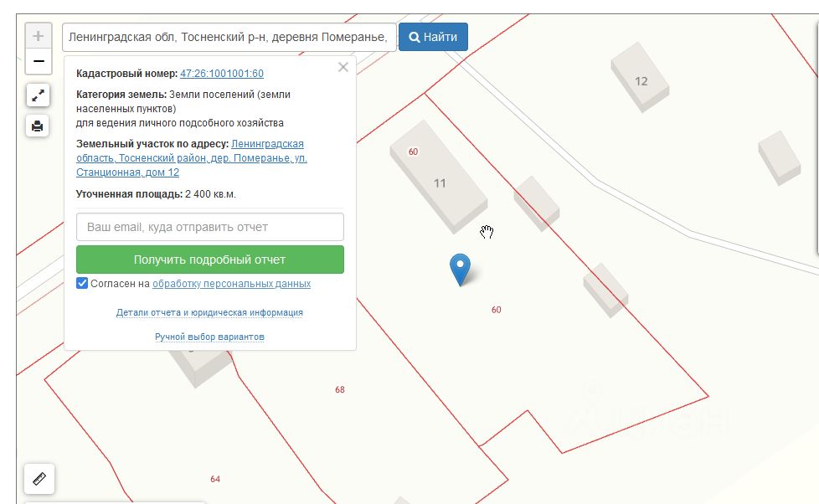The height and width of the screenshot is (504, 819).
Task: Select building number 11 on map
Action: (440, 183)
